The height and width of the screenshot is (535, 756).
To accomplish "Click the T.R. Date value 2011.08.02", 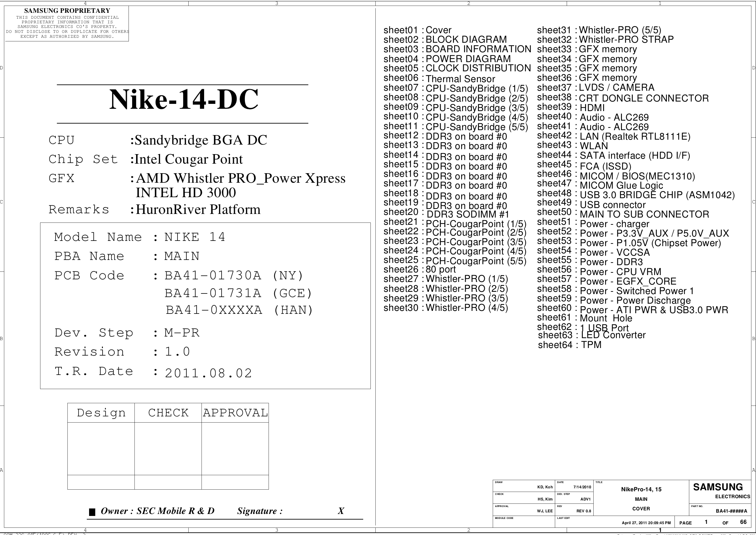I will (x=208, y=373).
